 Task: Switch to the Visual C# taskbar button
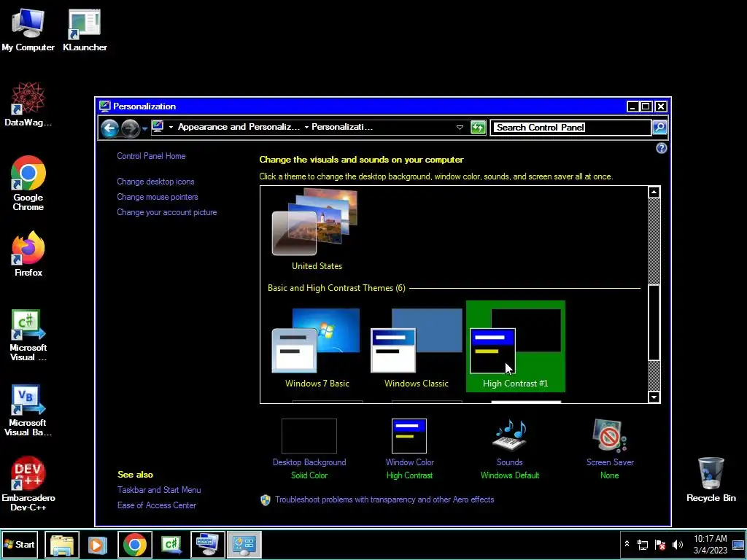click(x=171, y=544)
